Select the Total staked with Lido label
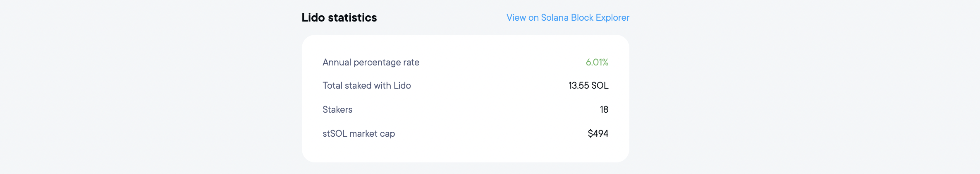Screen dimensions: 980x174 point(366,86)
